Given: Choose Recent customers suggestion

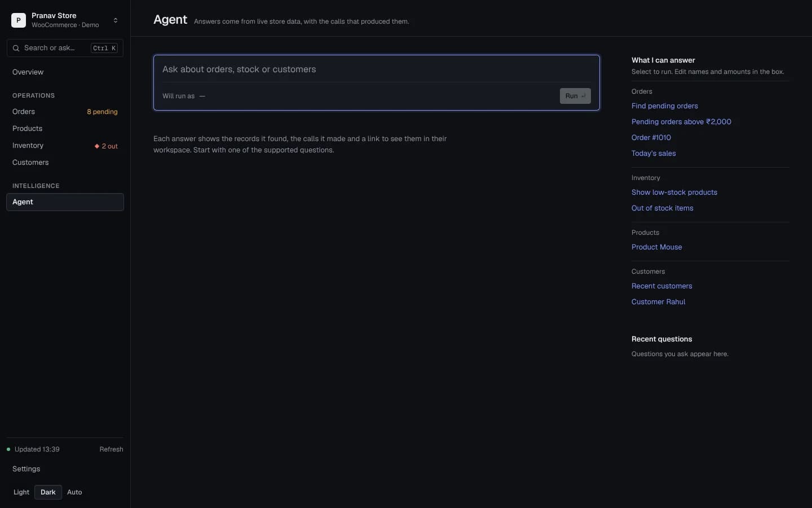Looking at the screenshot, I should tap(662, 286).
